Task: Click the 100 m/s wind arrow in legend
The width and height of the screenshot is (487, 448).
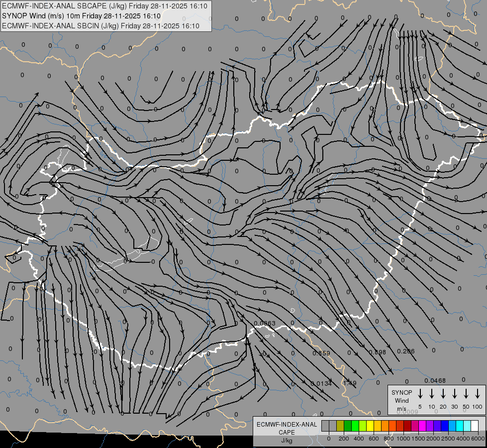Action: click(x=478, y=394)
